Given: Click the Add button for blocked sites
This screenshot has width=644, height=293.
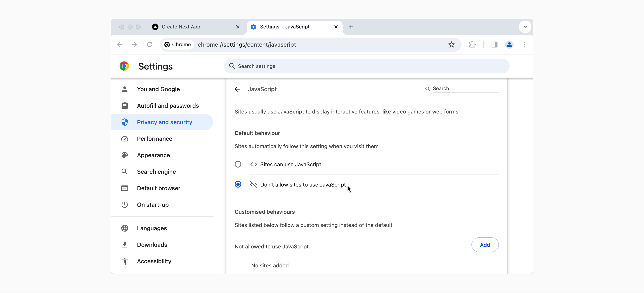Looking at the screenshot, I should pyautogui.click(x=485, y=245).
